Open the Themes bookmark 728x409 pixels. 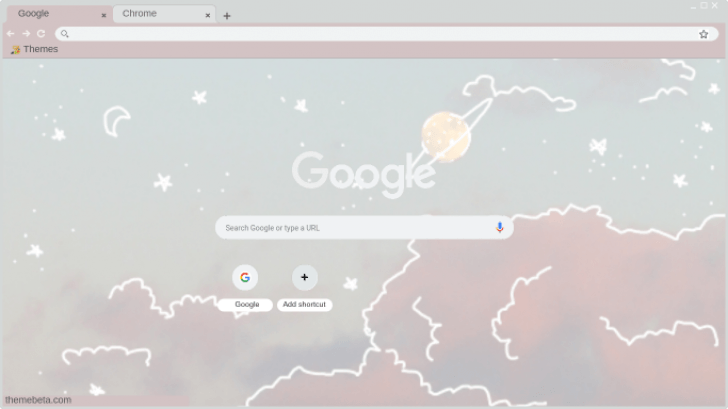click(x=34, y=49)
